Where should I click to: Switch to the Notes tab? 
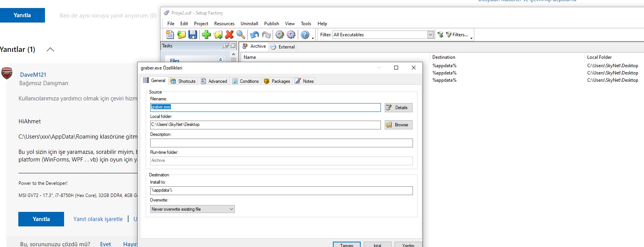point(304,81)
